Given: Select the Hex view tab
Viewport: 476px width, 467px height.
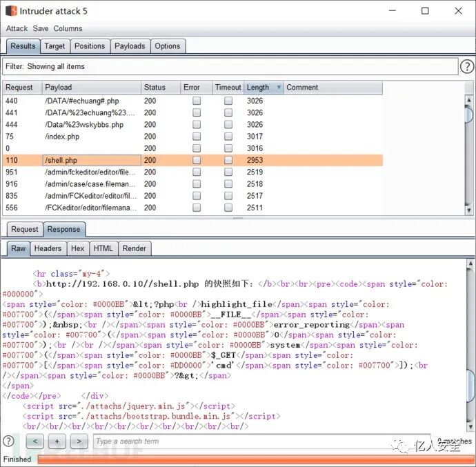Looking at the screenshot, I should click(x=78, y=248).
